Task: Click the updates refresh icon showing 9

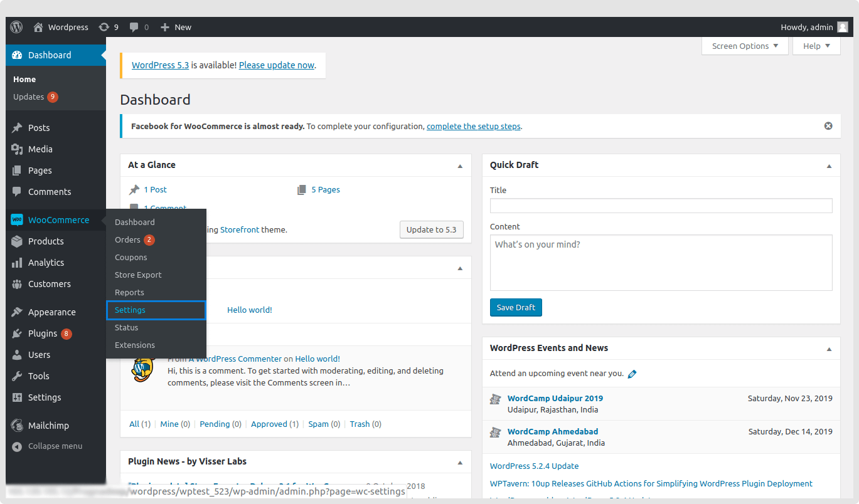Action: point(104,27)
